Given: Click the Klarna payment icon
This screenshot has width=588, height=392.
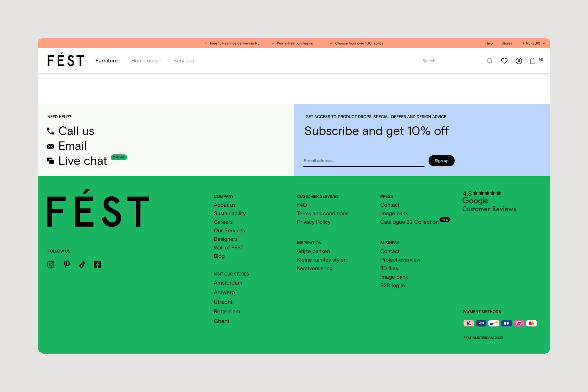Looking at the screenshot, I should 468,323.
